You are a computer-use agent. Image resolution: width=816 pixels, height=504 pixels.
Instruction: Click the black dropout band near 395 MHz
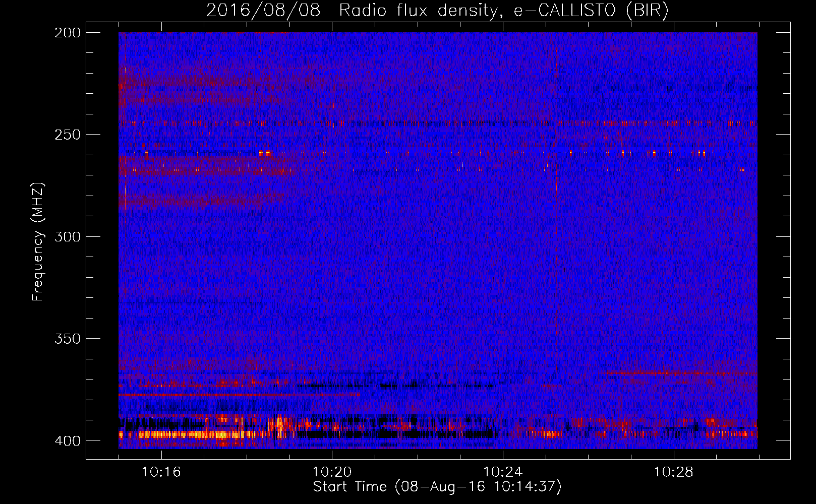click(398, 433)
